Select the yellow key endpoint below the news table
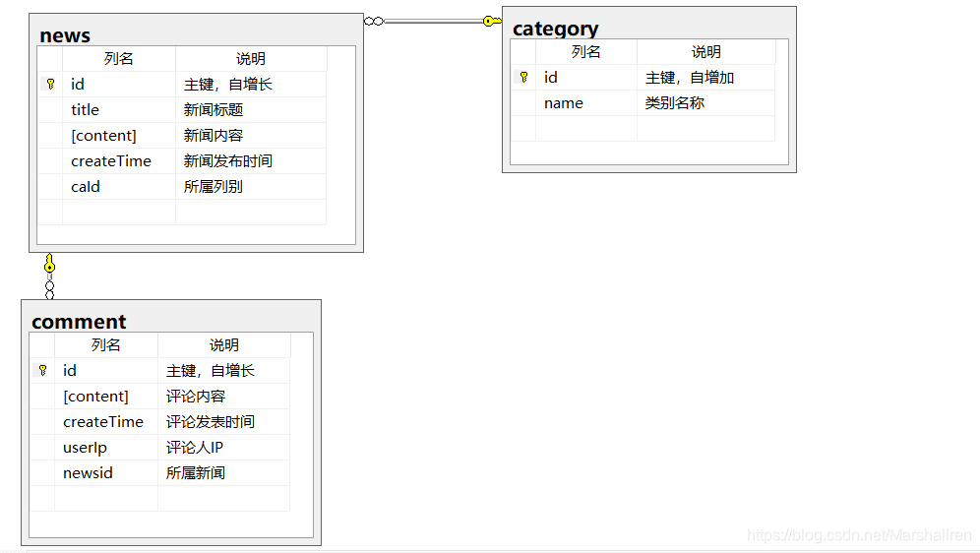 tap(49, 263)
